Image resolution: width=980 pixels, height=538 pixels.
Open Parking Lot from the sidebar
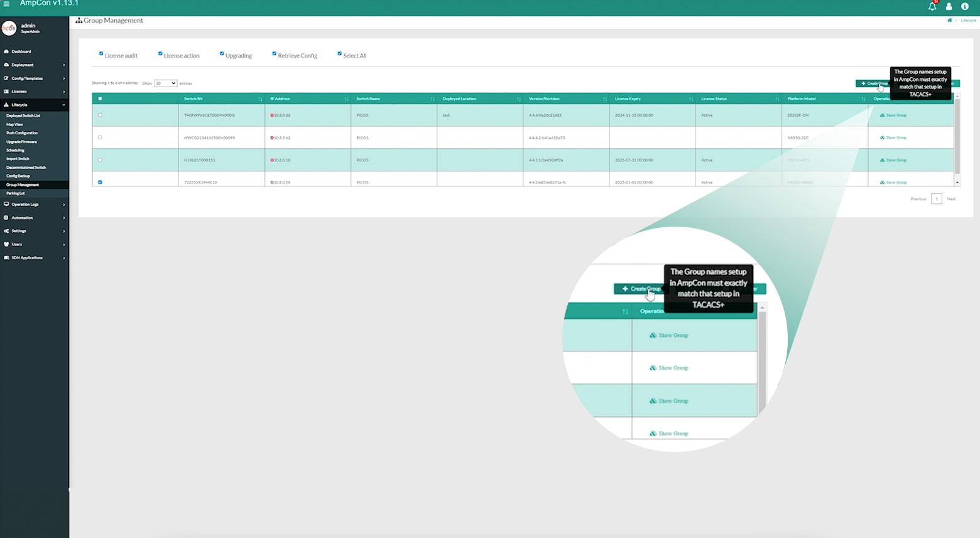pos(16,193)
